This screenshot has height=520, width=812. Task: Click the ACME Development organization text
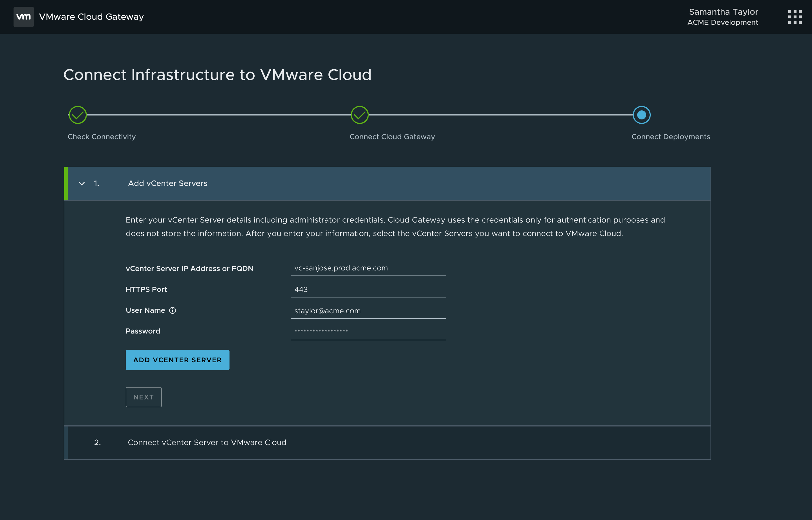(x=722, y=22)
